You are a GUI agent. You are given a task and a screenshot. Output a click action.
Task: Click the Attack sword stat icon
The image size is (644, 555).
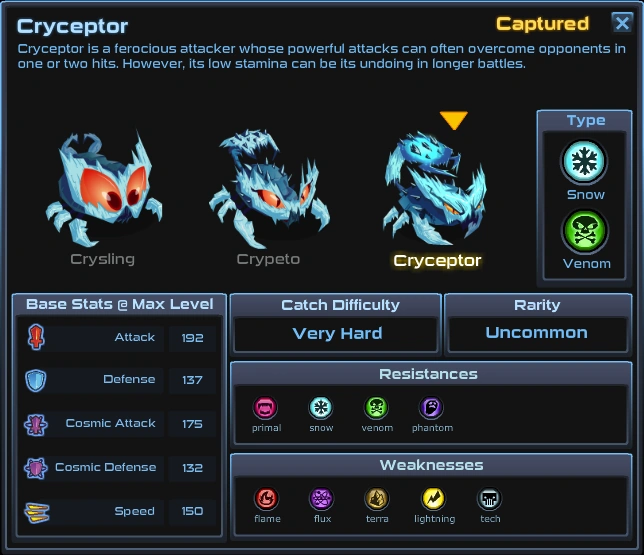click(36, 337)
